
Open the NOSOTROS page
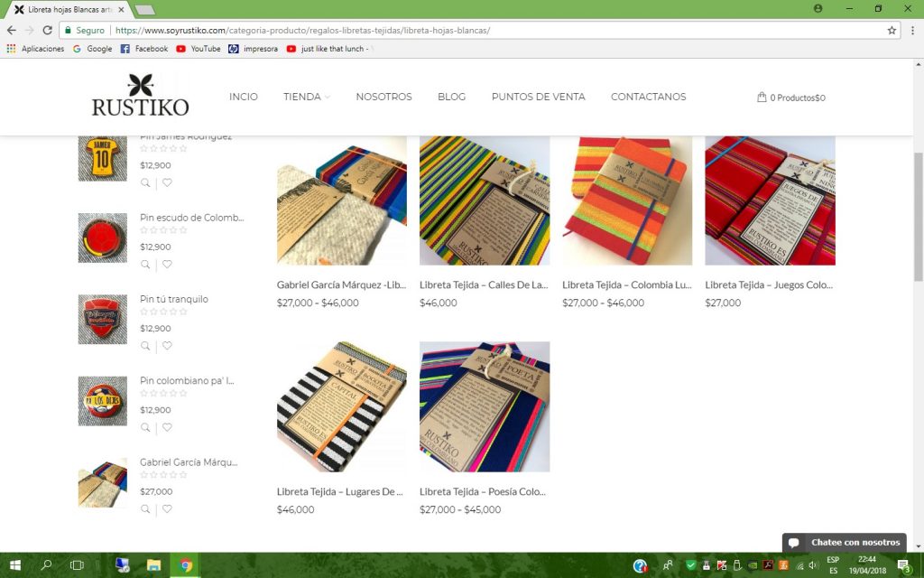click(x=383, y=97)
